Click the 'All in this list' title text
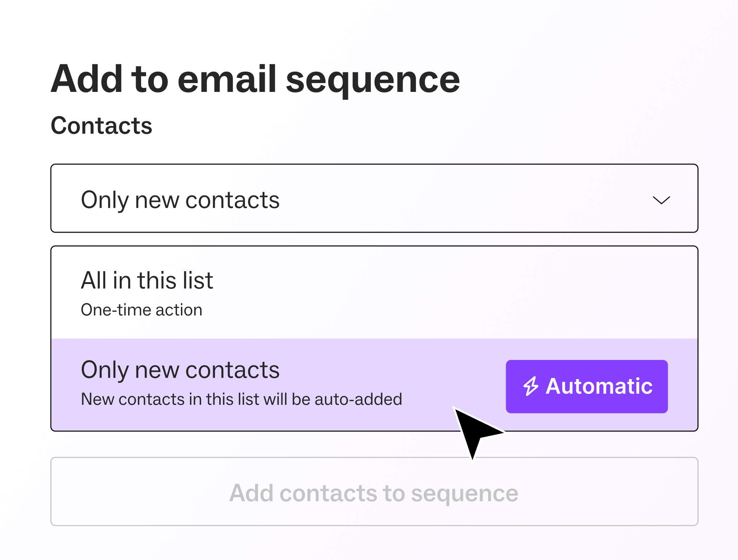Screen dimensions: 738x560 click(x=147, y=280)
